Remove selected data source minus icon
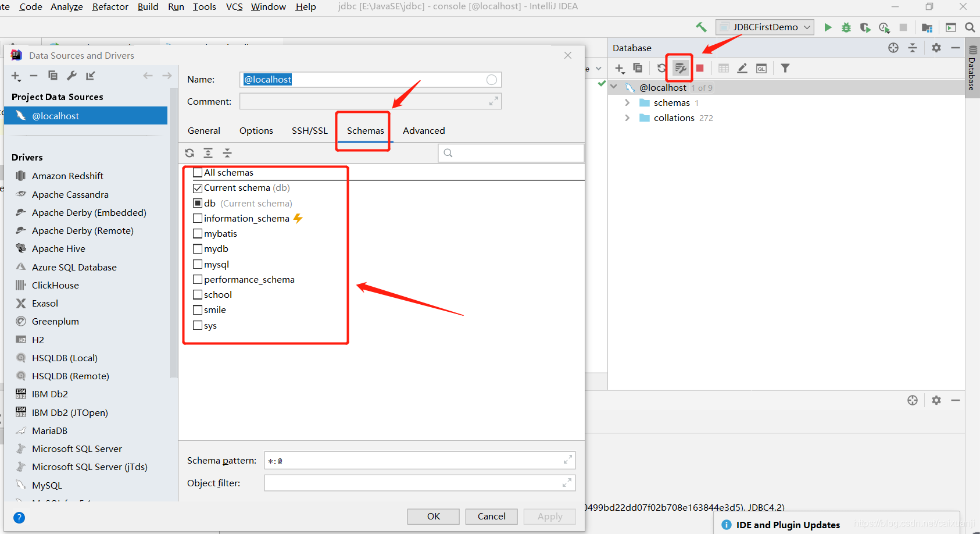The height and width of the screenshot is (534, 980). (x=34, y=76)
